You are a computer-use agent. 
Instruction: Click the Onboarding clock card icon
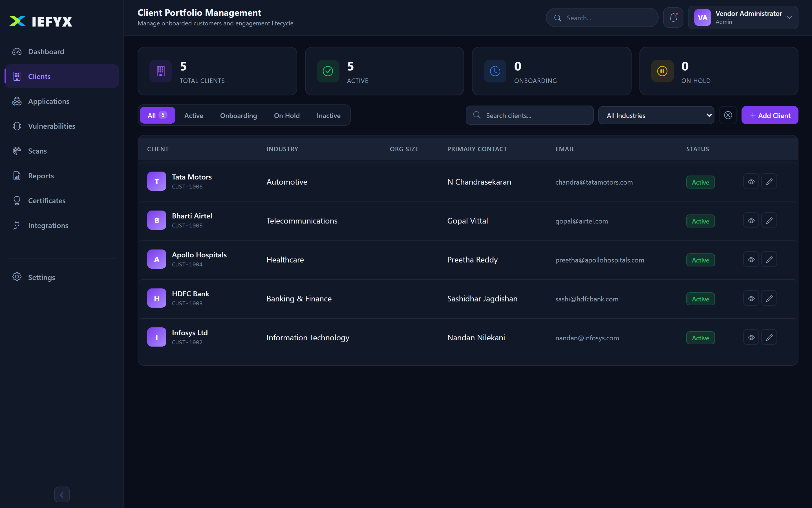[x=495, y=71]
